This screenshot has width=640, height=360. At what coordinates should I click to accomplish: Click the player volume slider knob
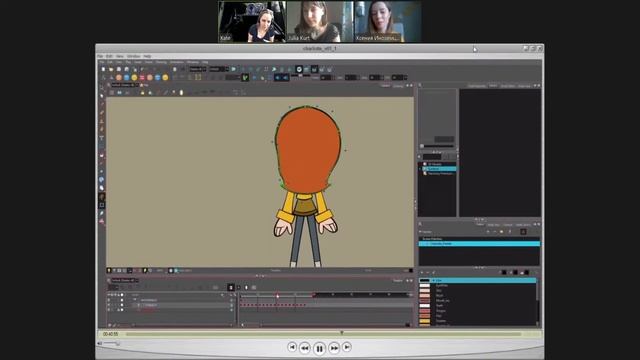[x=118, y=344]
